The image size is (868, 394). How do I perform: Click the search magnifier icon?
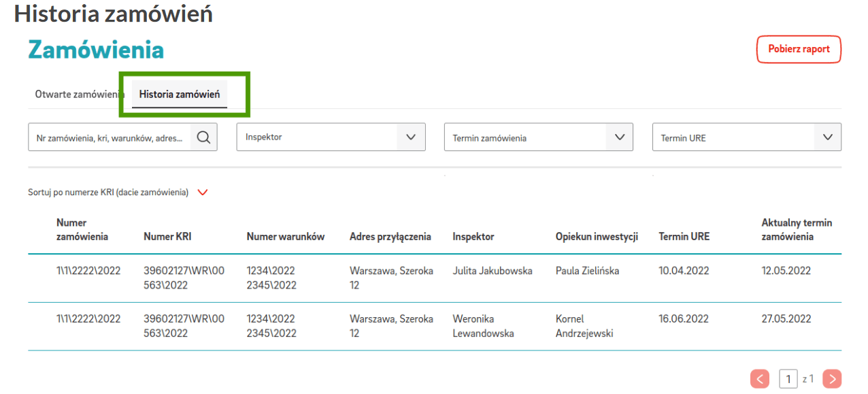[x=203, y=137]
